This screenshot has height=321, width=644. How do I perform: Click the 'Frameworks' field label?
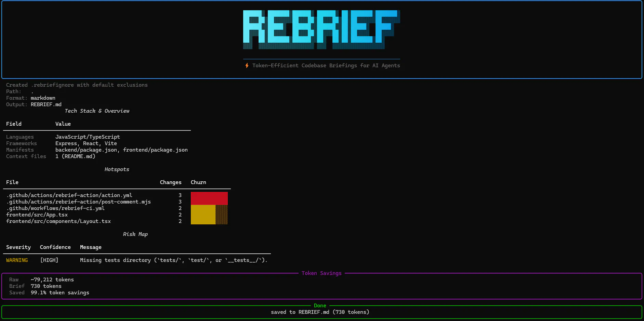(22, 143)
